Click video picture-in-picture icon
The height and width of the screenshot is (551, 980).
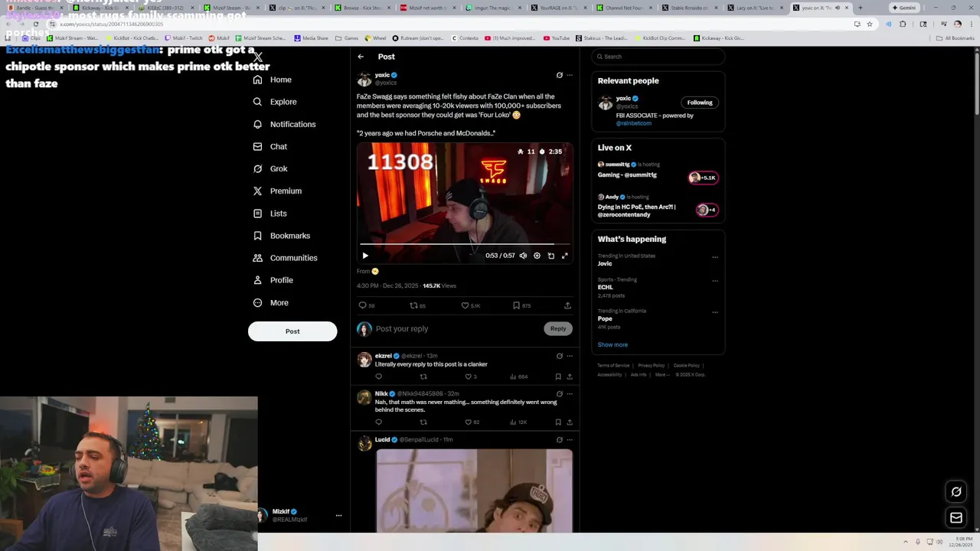click(x=550, y=256)
